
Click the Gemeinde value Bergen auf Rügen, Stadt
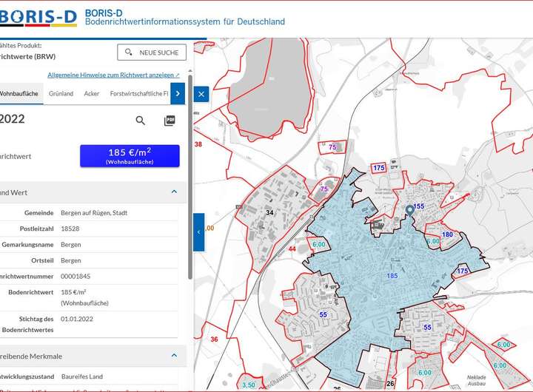[94, 213]
